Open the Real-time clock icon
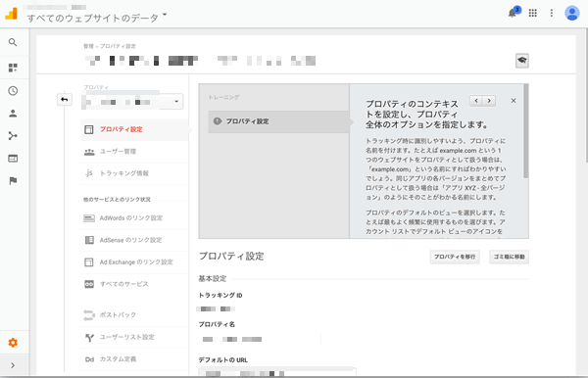588x378 pixels. coord(13,91)
